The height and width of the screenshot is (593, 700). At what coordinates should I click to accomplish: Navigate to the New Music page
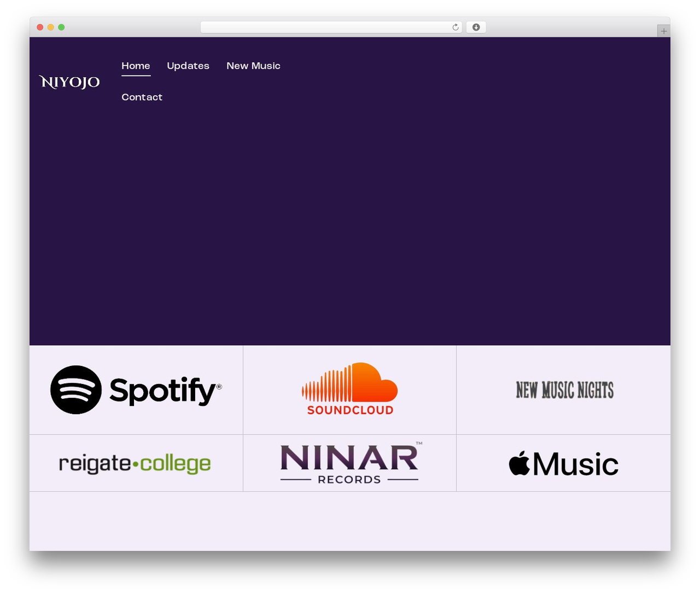pos(253,66)
